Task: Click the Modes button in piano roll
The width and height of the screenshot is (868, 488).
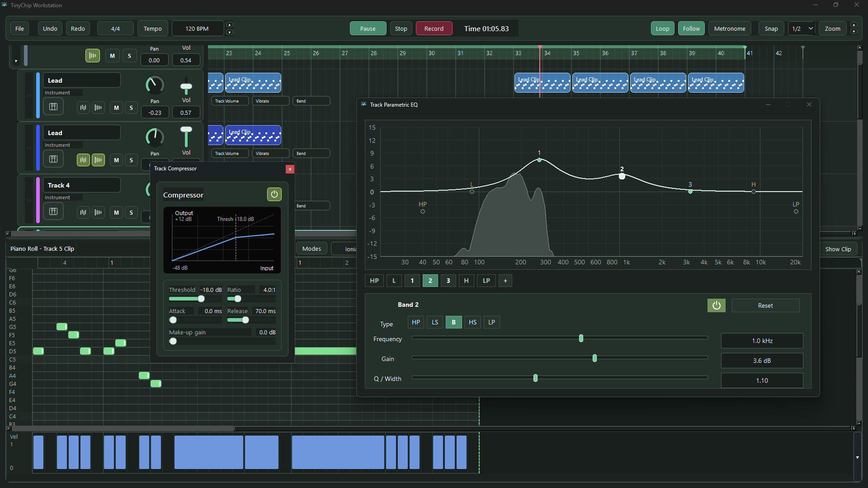Action: click(x=311, y=249)
